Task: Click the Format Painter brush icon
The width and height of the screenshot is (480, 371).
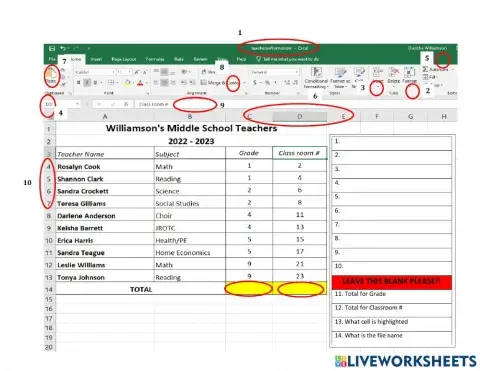Action: [63, 85]
